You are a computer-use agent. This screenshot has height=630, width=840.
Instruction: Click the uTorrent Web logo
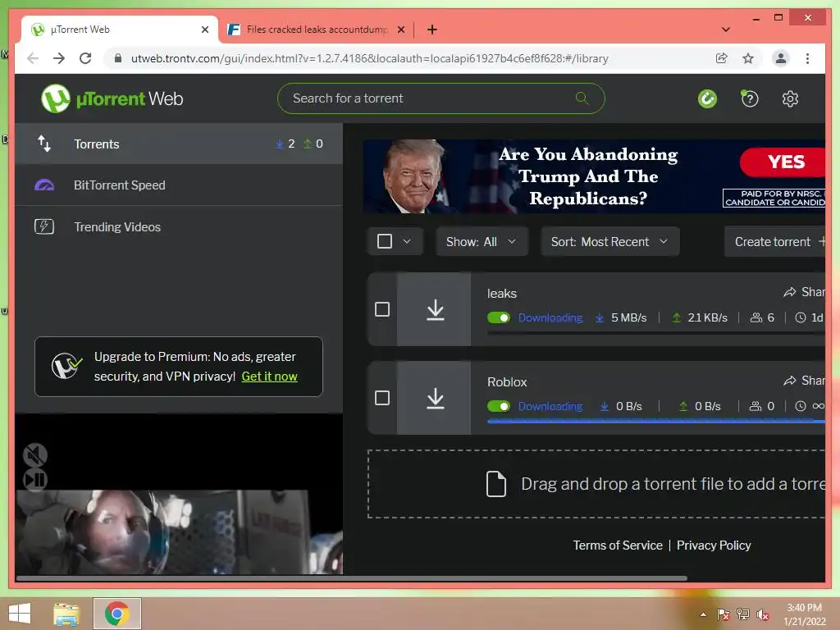coord(112,98)
